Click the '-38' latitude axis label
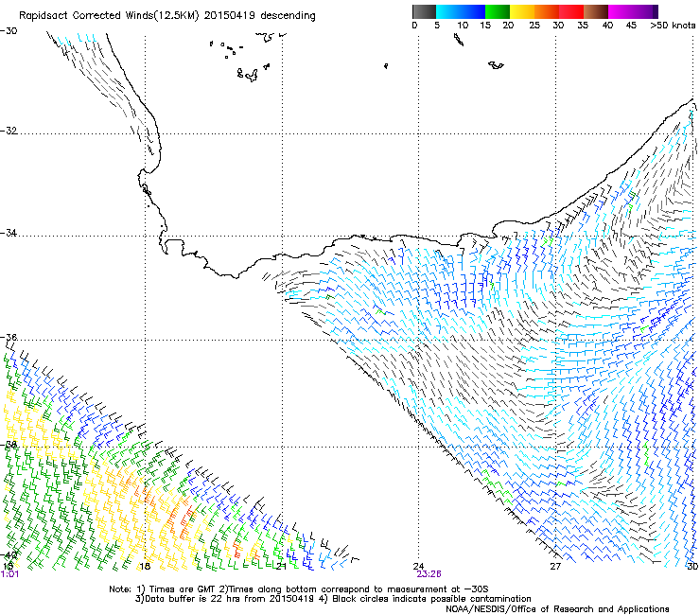This screenshot has width=700, height=615. click(9, 445)
